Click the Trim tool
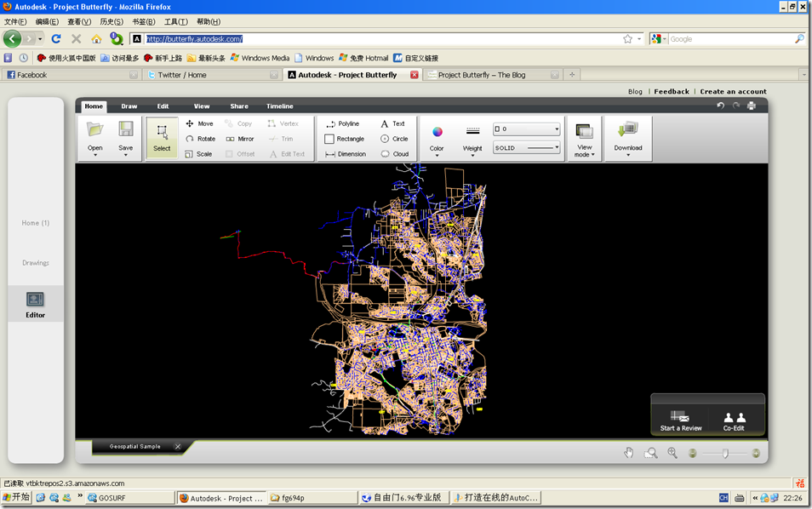 (x=281, y=139)
